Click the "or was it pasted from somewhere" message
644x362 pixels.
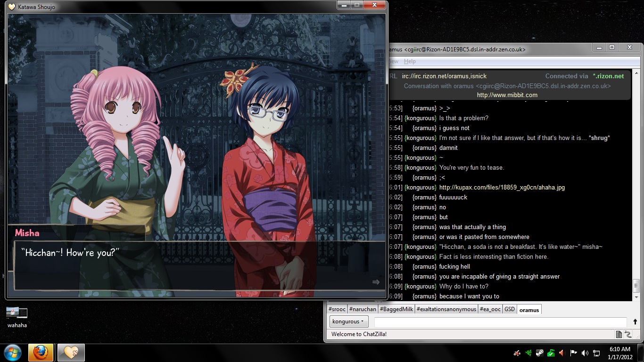[x=484, y=237]
